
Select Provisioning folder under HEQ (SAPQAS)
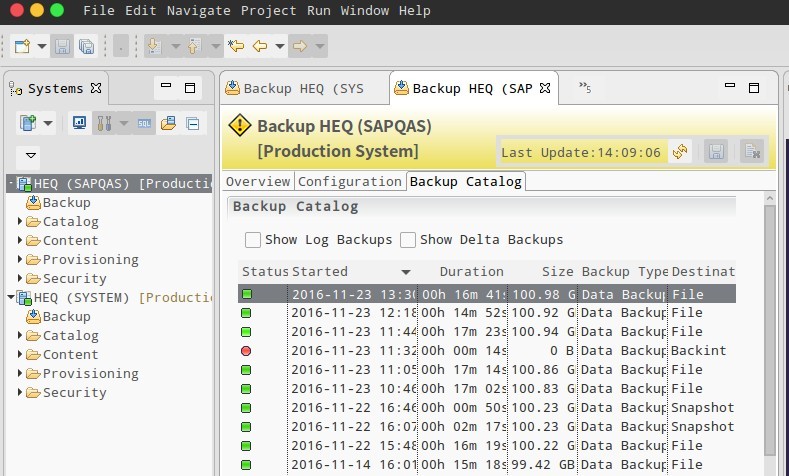coord(83,260)
